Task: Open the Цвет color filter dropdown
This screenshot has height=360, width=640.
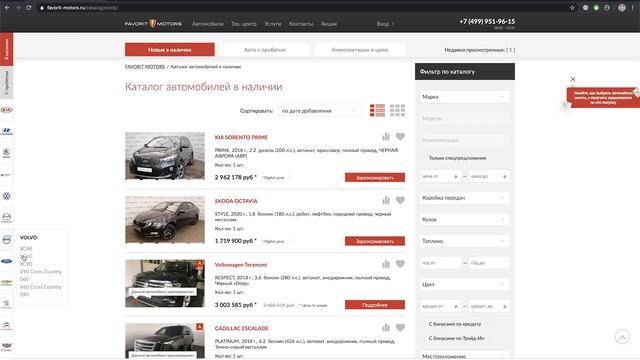Action: point(464,284)
